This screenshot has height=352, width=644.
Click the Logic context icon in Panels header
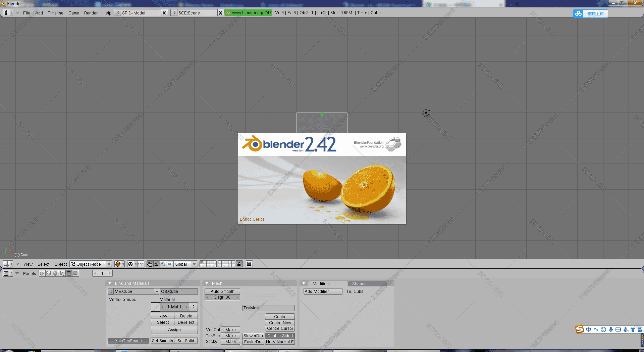coord(42,273)
